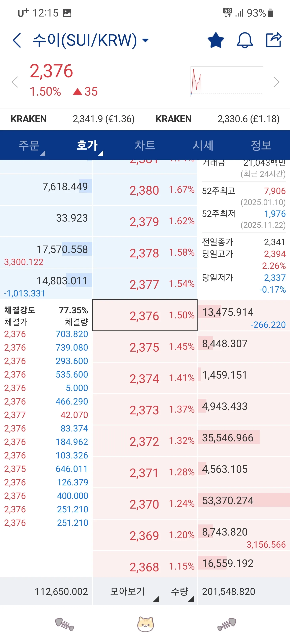Go to next coin with right chevron
The height and width of the screenshot is (644, 290).
coord(276,82)
